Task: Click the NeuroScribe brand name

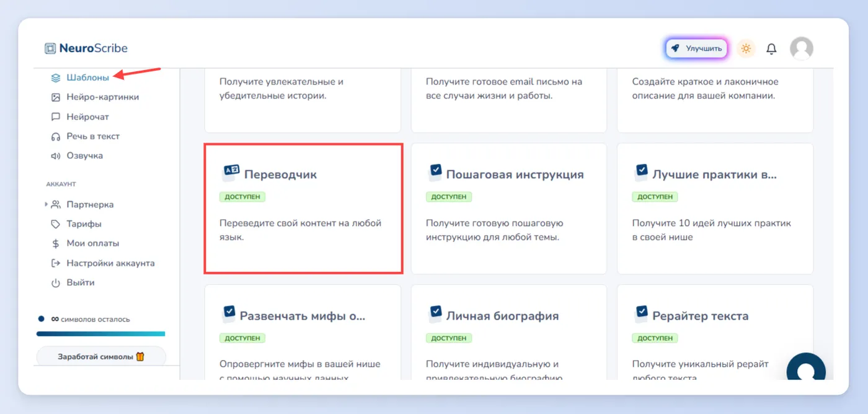Action: [94, 48]
